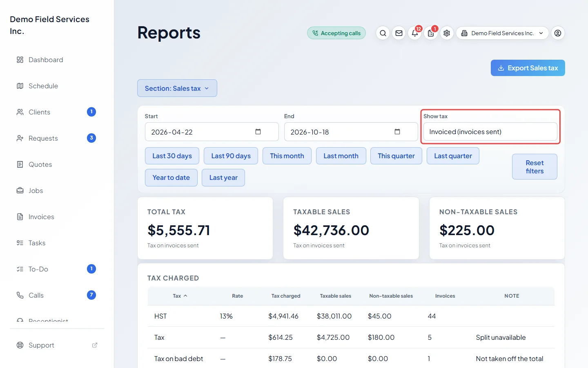The image size is (588, 368).
Task: Open the Start date calendar picker icon
Action: click(258, 132)
